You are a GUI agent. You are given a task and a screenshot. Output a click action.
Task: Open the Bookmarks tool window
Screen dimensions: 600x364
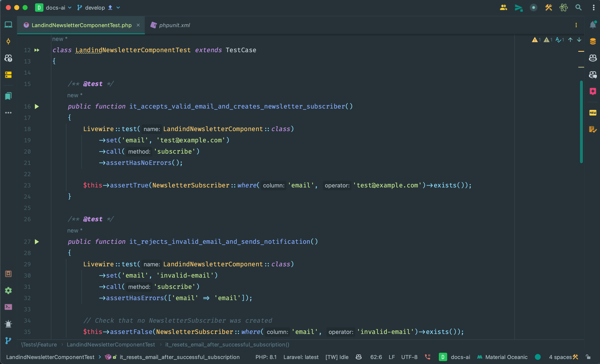point(8,96)
